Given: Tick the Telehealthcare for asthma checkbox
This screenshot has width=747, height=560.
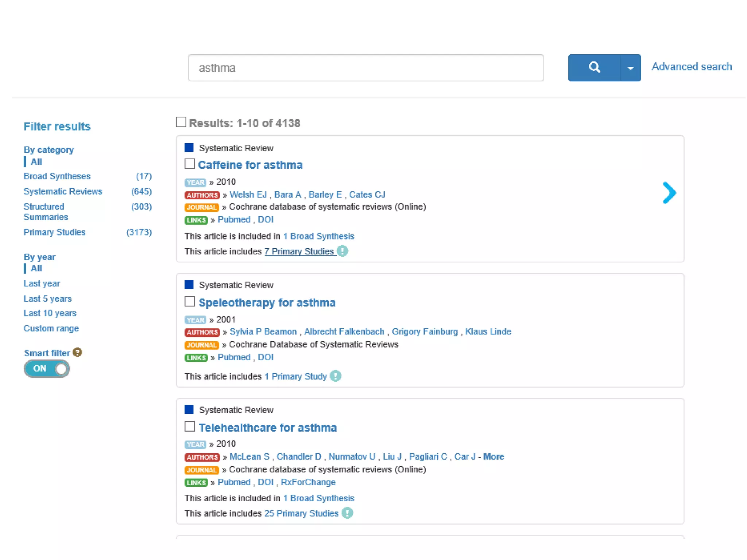Looking at the screenshot, I should 190,426.
